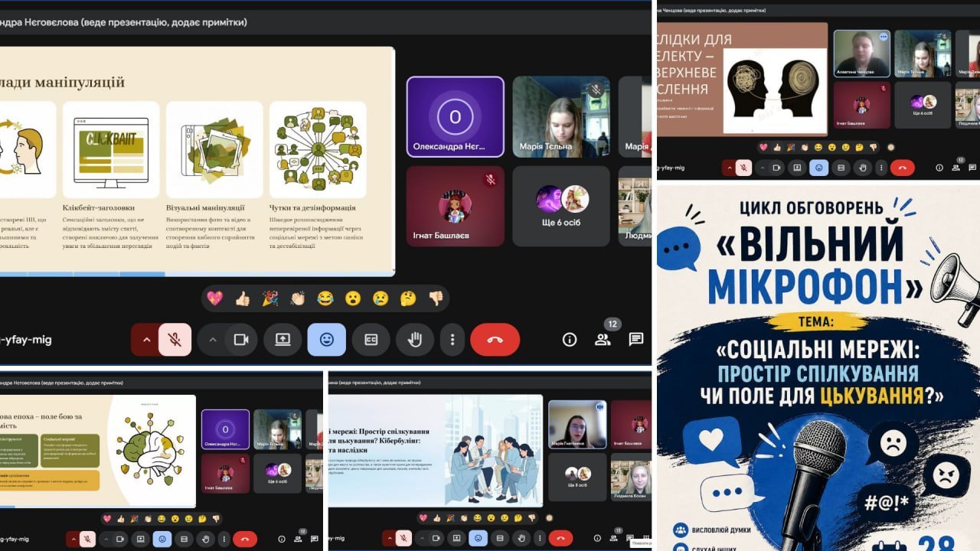This screenshot has height=551, width=980.
Task: Open meeting details info in the largest call
Action: (570, 340)
